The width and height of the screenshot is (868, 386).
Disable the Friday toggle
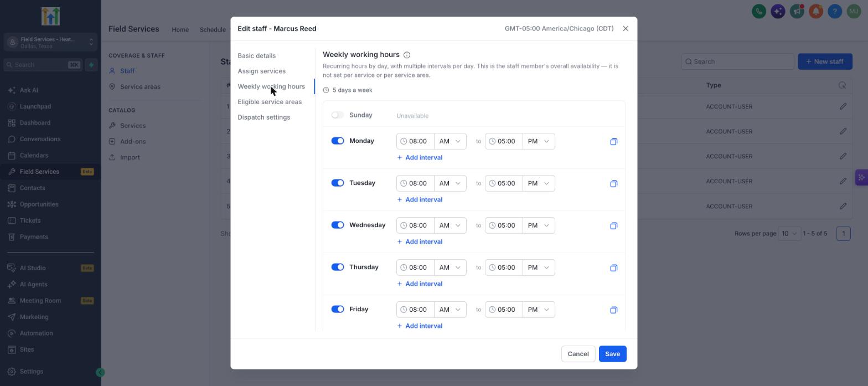[x=338, y=309]
